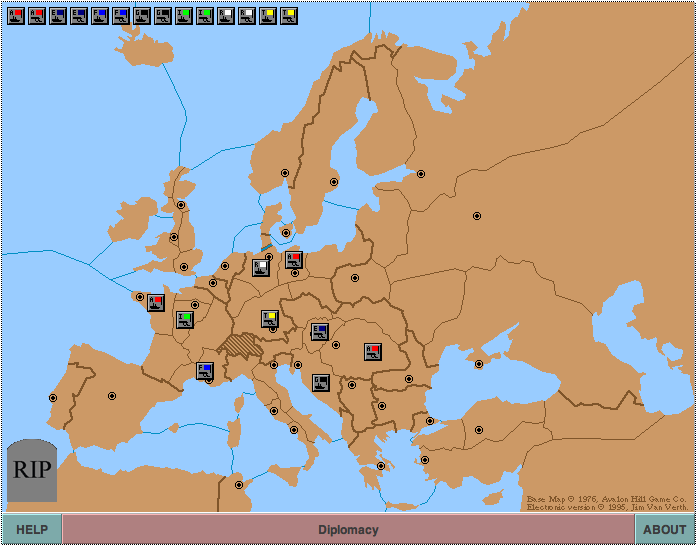
Task: Select the Venice supply center dot
Action: (x=274, y=365)
